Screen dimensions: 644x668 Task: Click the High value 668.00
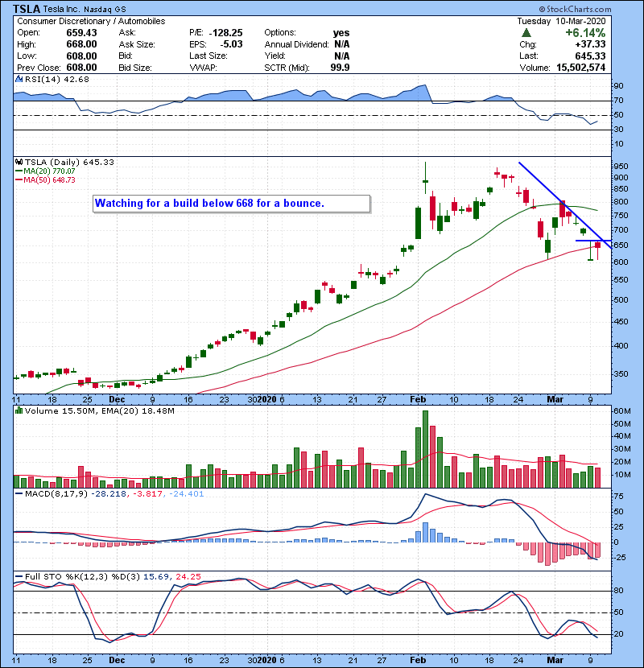pos(81,44)
